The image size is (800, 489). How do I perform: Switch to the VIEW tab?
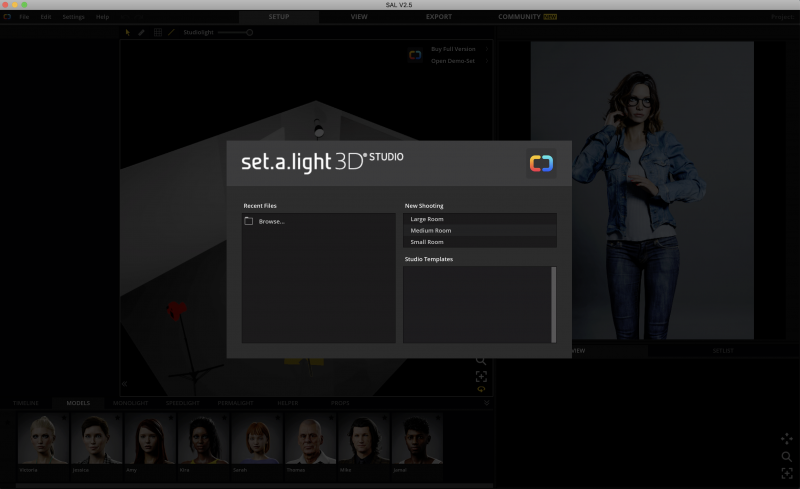click(359, 17)
